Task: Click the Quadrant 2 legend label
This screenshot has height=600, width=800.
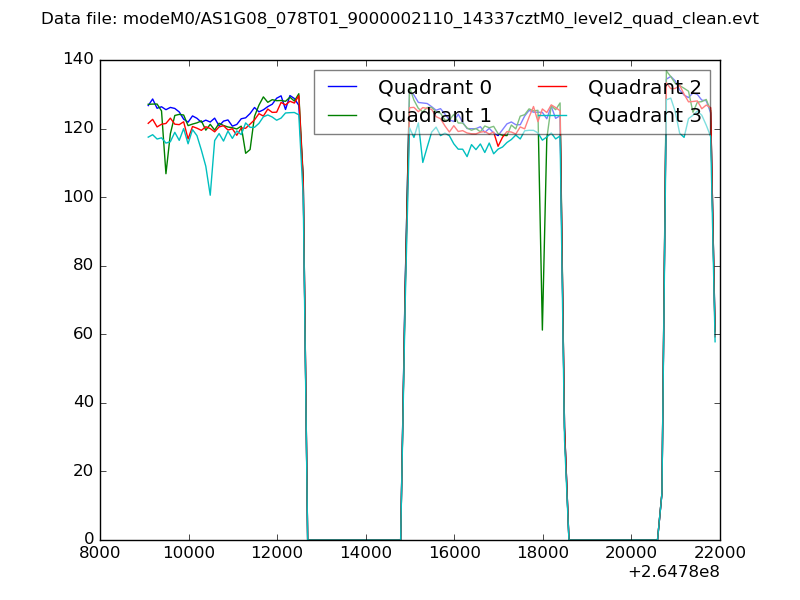Action: pos(644,88)
